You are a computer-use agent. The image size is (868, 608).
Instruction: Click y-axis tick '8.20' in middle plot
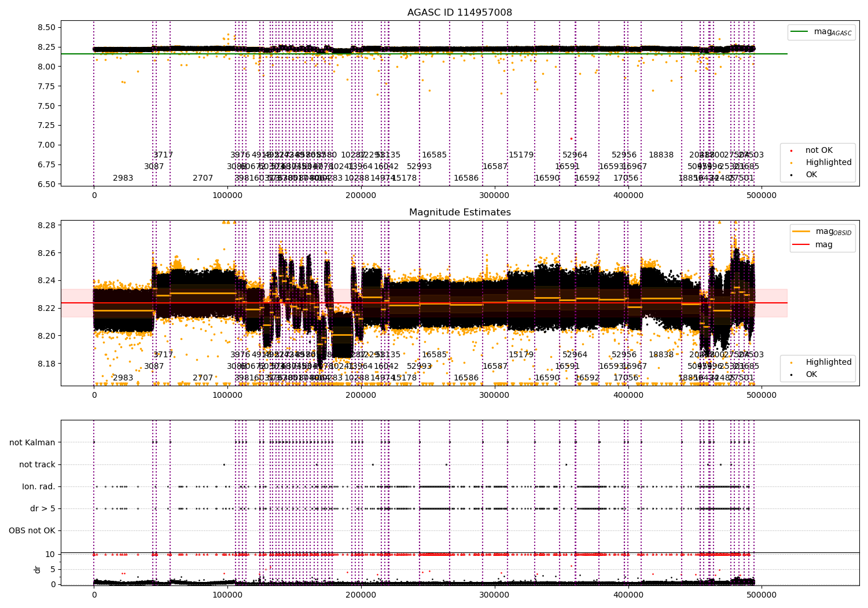(46, 336)
